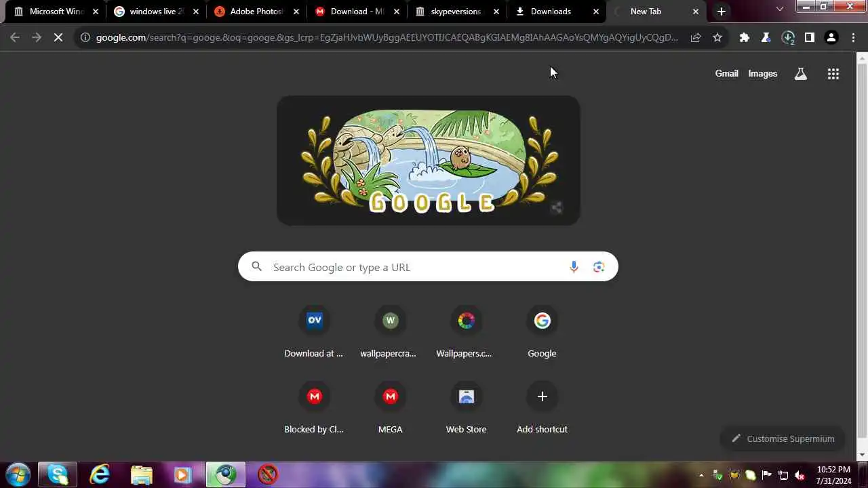This screenshot has width=868, height=488.
Task: Open the tab search dropdown chevron
Action: click(780, 9)
